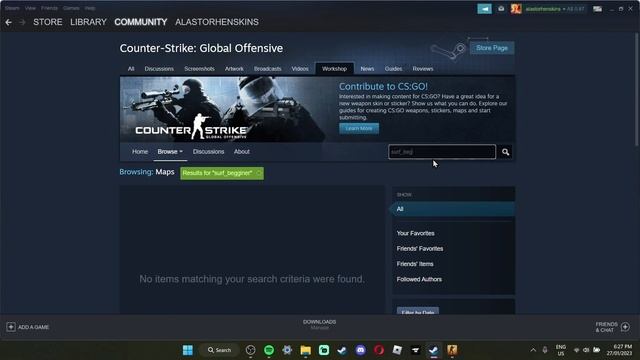Image resolution: width=640 pixels, height=360 pixels.
Task: Submit workshop search with magnifier icon
Action: pyautogui.click(x=506, y=152)
